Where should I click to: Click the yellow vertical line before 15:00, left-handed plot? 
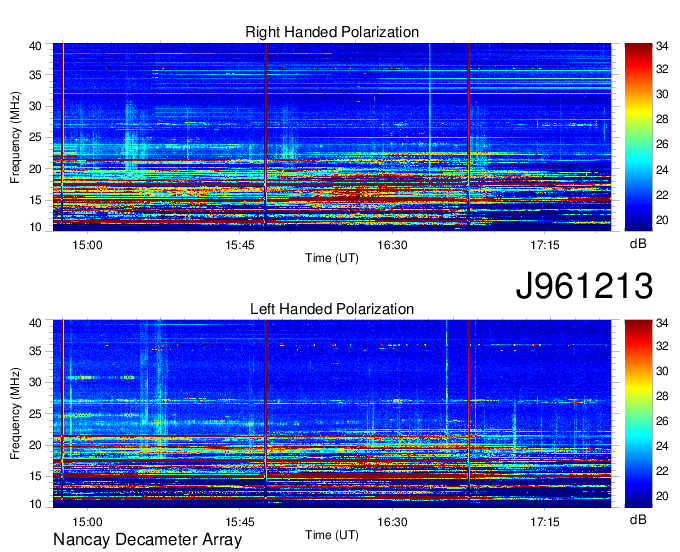coord(63,408)
